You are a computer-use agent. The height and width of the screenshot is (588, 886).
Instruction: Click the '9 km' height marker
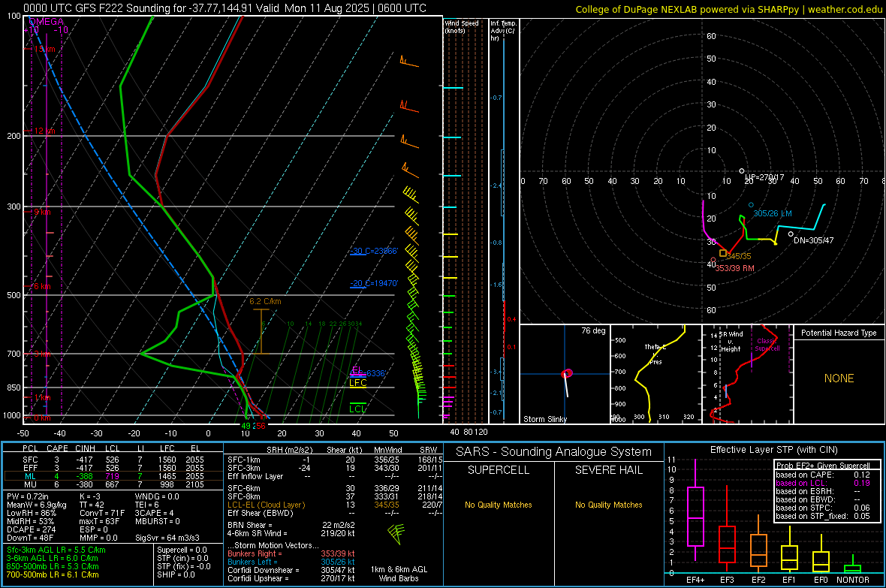[x=42, y=212]
